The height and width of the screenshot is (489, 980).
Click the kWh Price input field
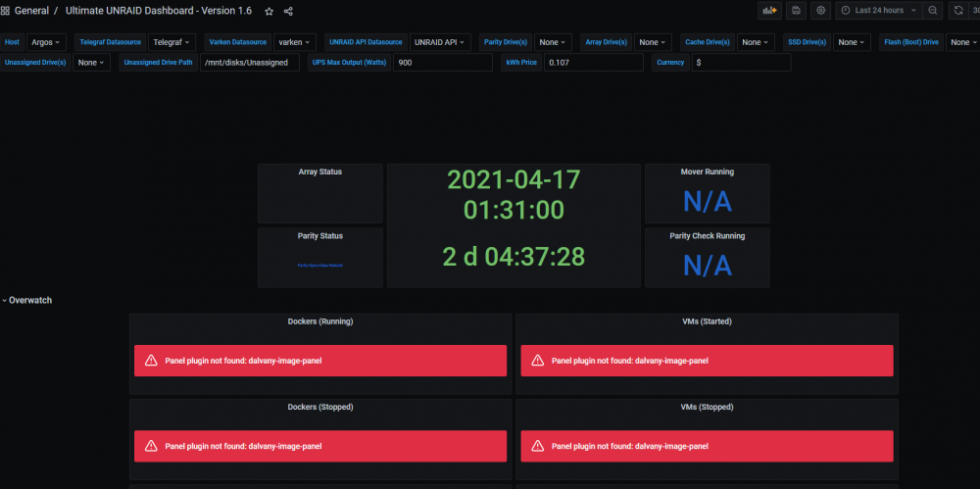593,63
